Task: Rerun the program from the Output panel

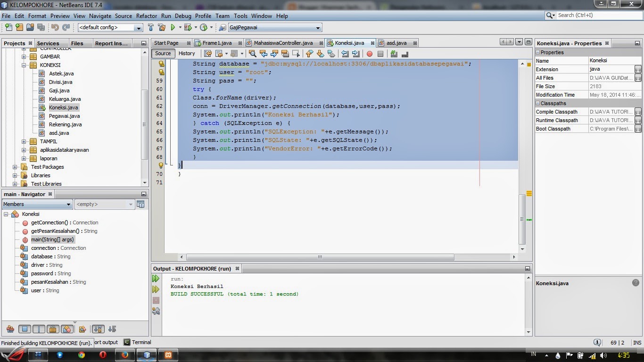Action: click(156, 278)
